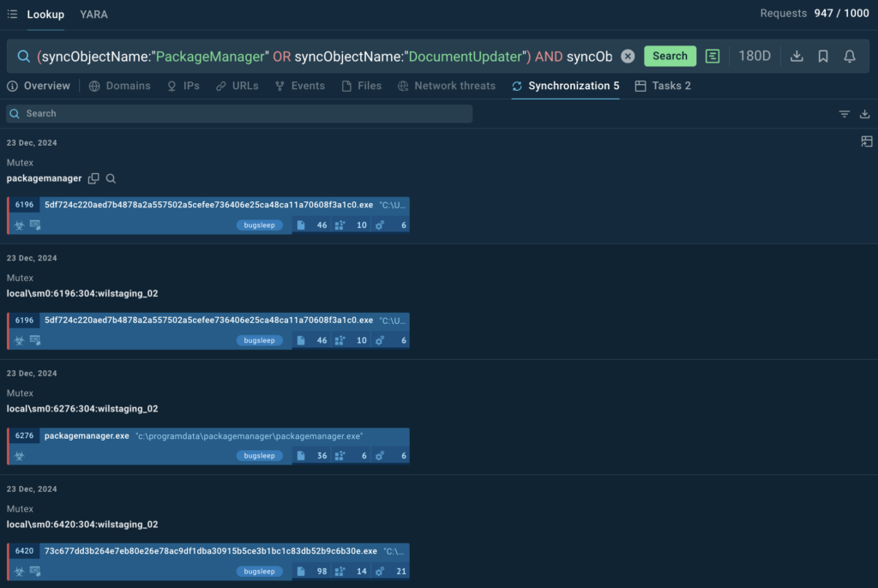
Task: Open the 73c677dd3b264e7e process entry
Action: (210, 551)
